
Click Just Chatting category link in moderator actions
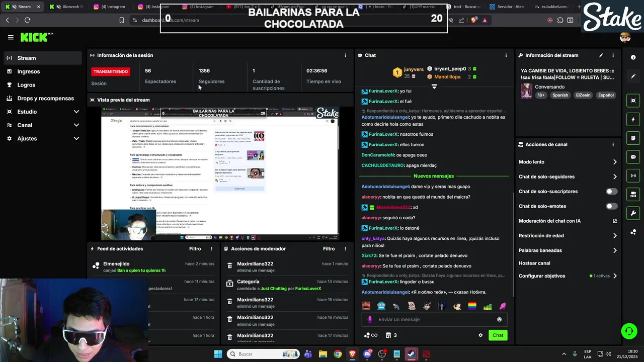point(273,289)
